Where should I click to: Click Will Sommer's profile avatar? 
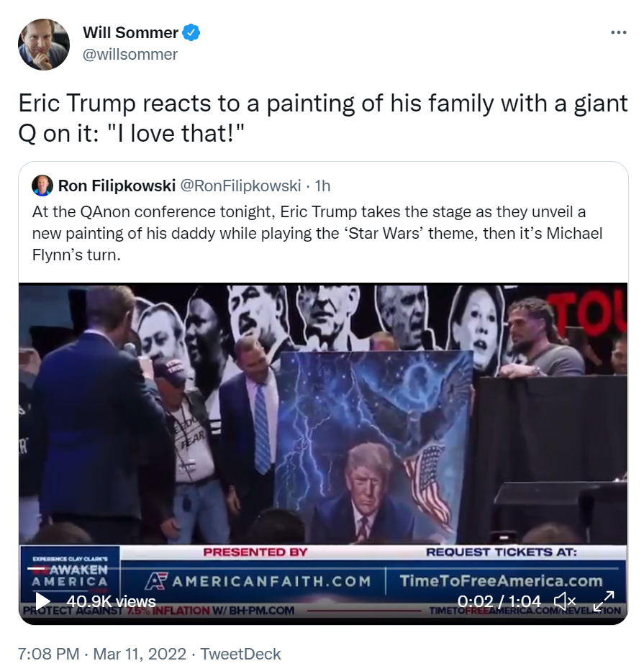[x=44, y=44]
